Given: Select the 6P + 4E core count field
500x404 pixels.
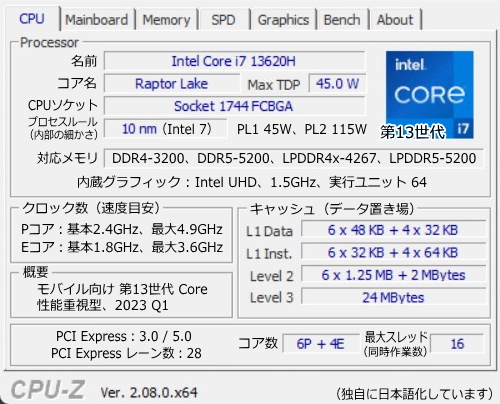Looking at the screenshot, I should 321,343.
